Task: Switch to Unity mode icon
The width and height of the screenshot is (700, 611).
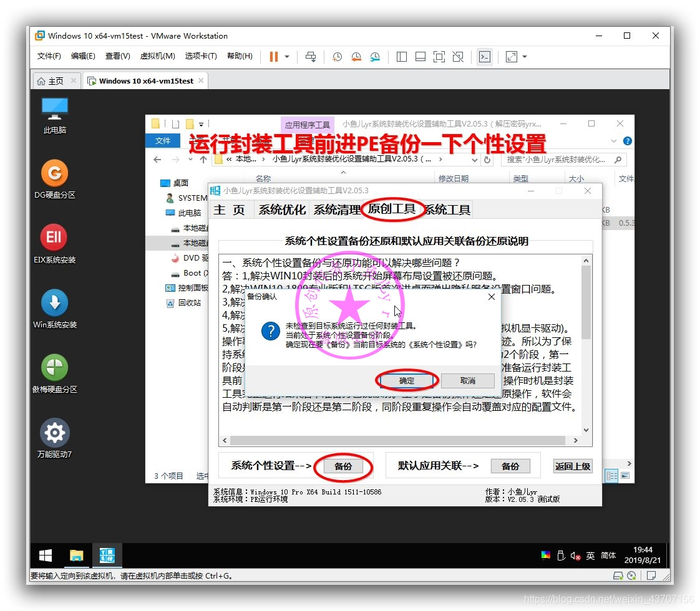Action: tap(458, 57)
